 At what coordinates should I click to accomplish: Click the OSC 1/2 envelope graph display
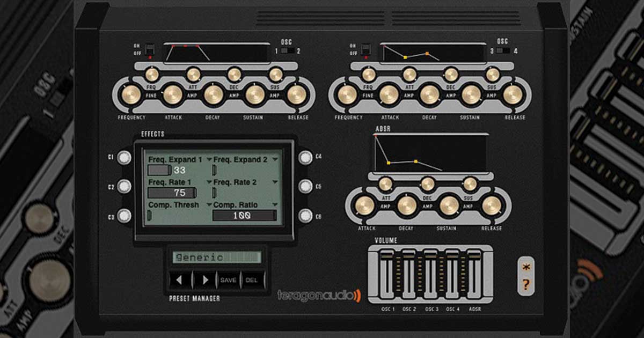click(x=217, y=53)
